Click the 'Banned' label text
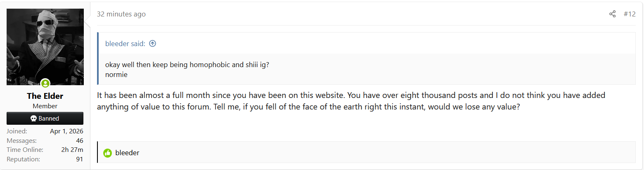Viewport: 644px width, 170px height. tap(49, 119)
